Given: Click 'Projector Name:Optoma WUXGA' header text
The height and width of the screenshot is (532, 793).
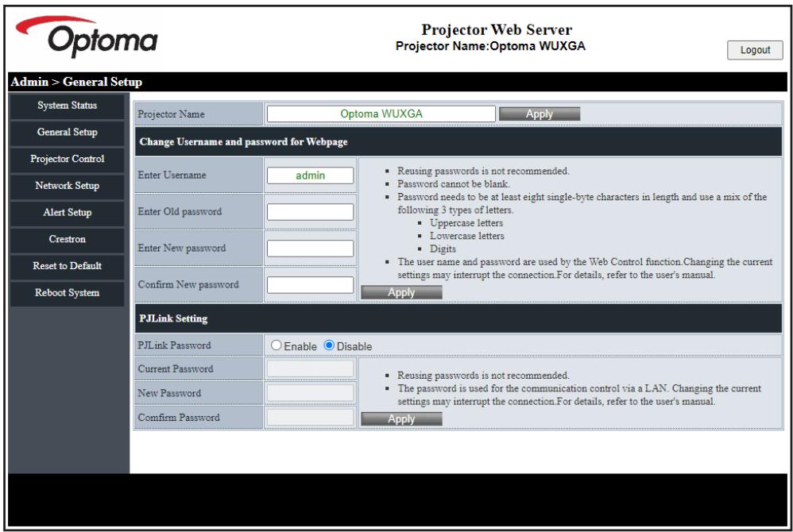Looking at the screenshot, I should 490,46.
